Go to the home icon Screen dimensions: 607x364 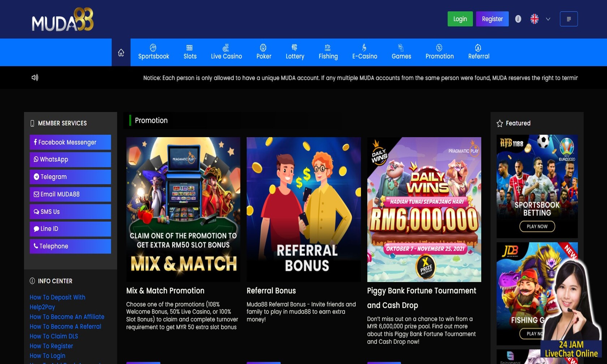coord(121,53)
